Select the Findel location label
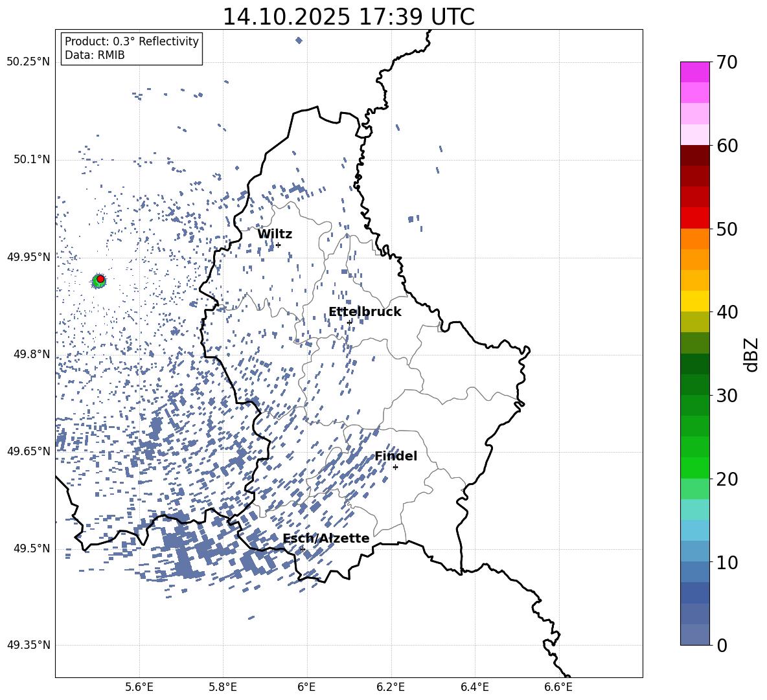 pyautogui.click(x=396, y=456)
